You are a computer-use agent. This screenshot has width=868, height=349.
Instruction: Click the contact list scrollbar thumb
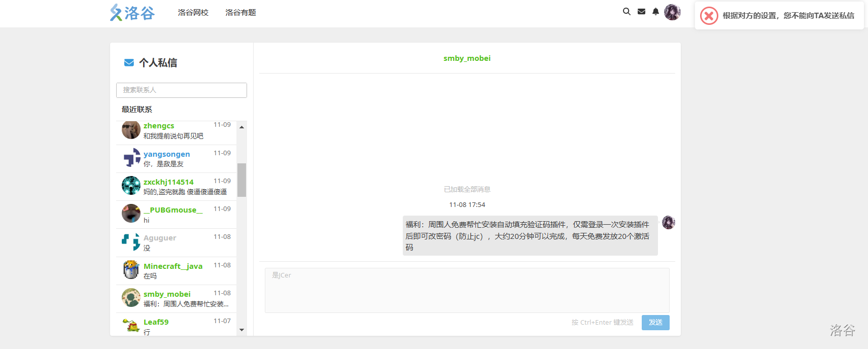pyautogui.click(x=241, y=180)
